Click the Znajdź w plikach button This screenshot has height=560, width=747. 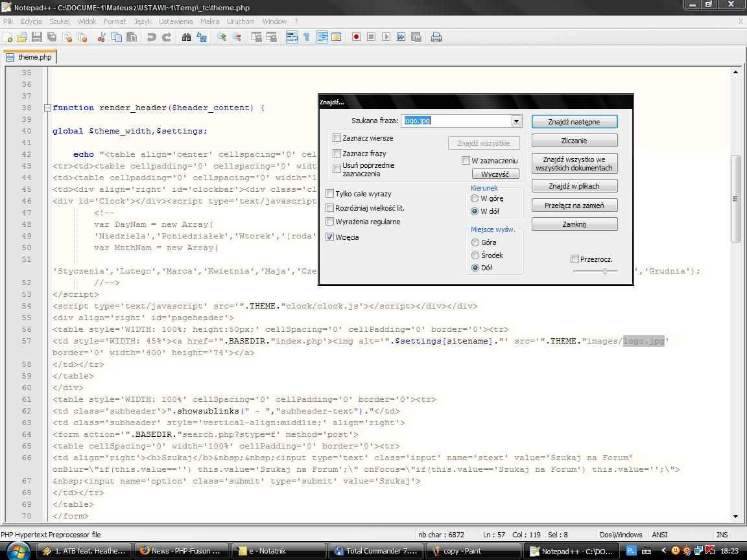pyautogui.click(x=575, y=186)
